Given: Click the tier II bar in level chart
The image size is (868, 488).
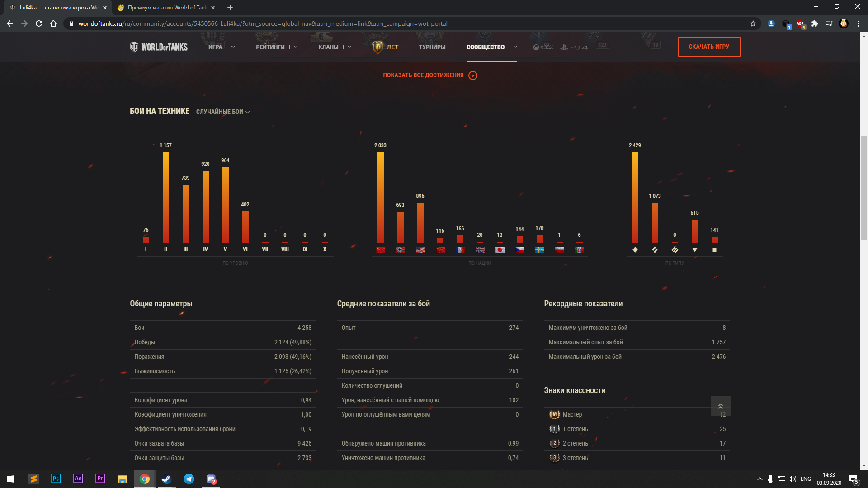Looking at the screenshot, I should click(x=166, y=197).
